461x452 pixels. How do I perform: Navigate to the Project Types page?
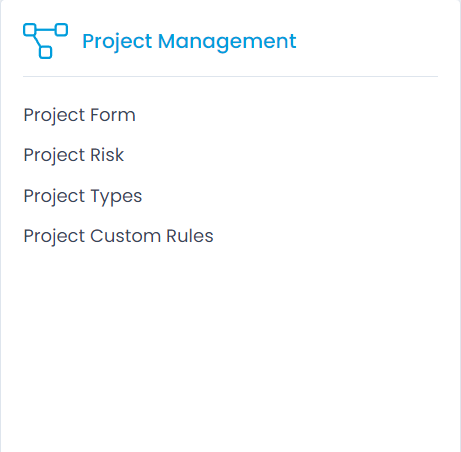point(83,196)
